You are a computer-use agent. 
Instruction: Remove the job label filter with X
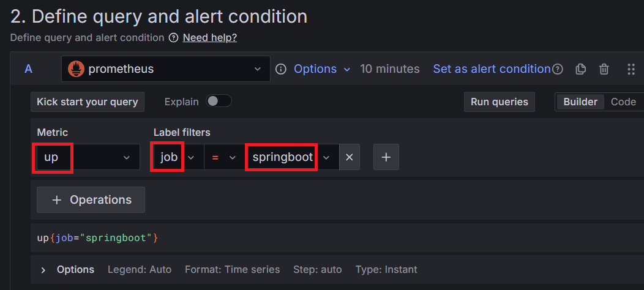point(349,157)
